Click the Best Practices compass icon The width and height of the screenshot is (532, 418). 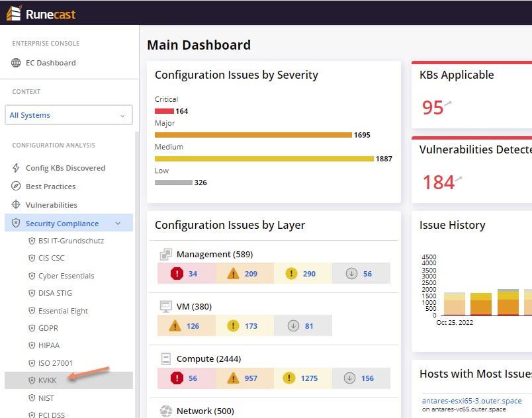tap(16, 186)
